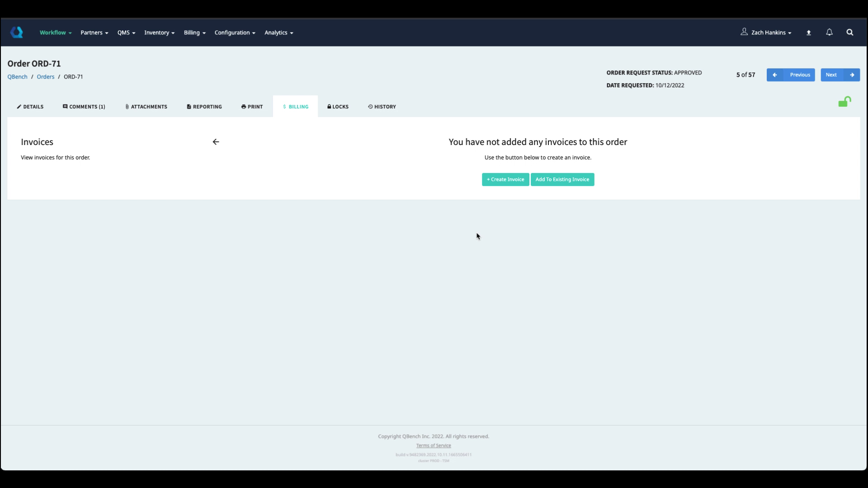Open the notifications bell
The width and height of the screenshot is (868, 488).
pos(829,33)
